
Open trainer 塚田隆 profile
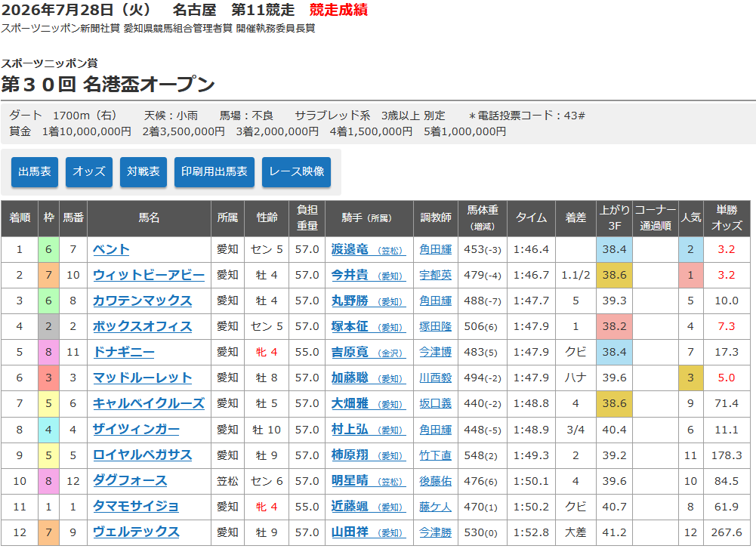(x=435, y=326)
